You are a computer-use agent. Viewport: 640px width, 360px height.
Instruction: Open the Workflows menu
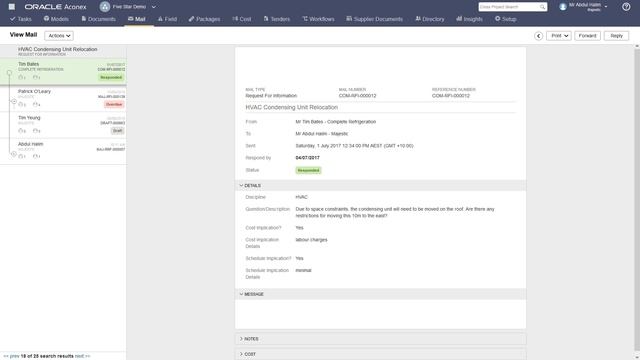tap(318, 19)
